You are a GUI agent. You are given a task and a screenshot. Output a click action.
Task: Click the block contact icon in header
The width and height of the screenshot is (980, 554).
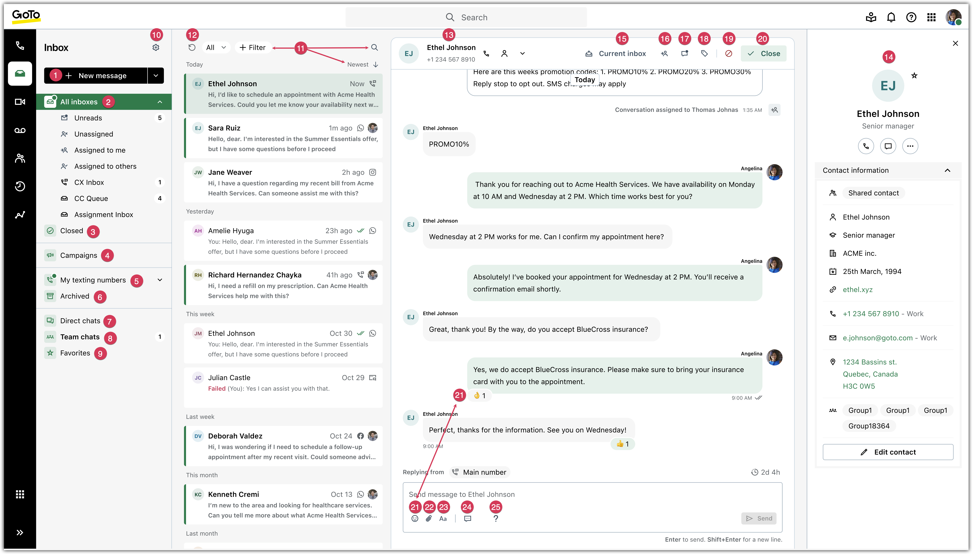point(729,54)
